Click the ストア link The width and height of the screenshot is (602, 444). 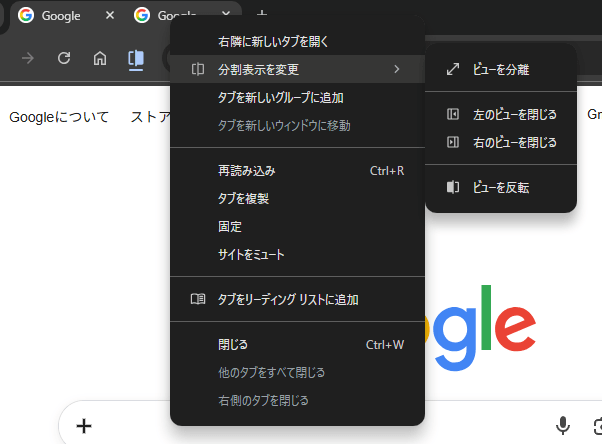(x=150, y=117)
